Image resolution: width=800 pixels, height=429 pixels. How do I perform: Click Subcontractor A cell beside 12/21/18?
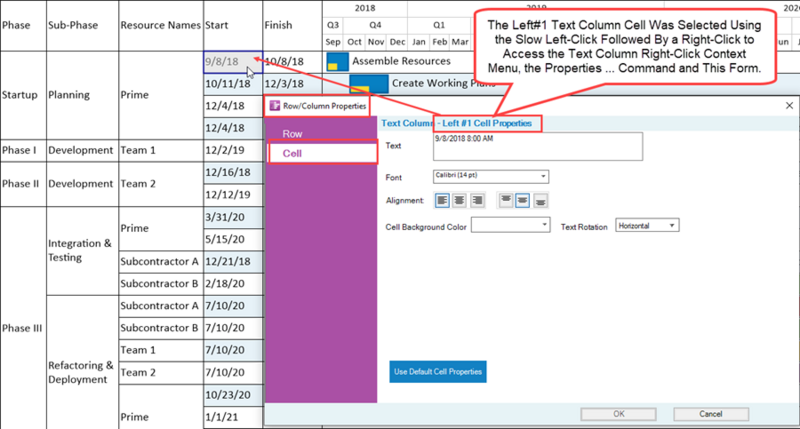[161, 262]
